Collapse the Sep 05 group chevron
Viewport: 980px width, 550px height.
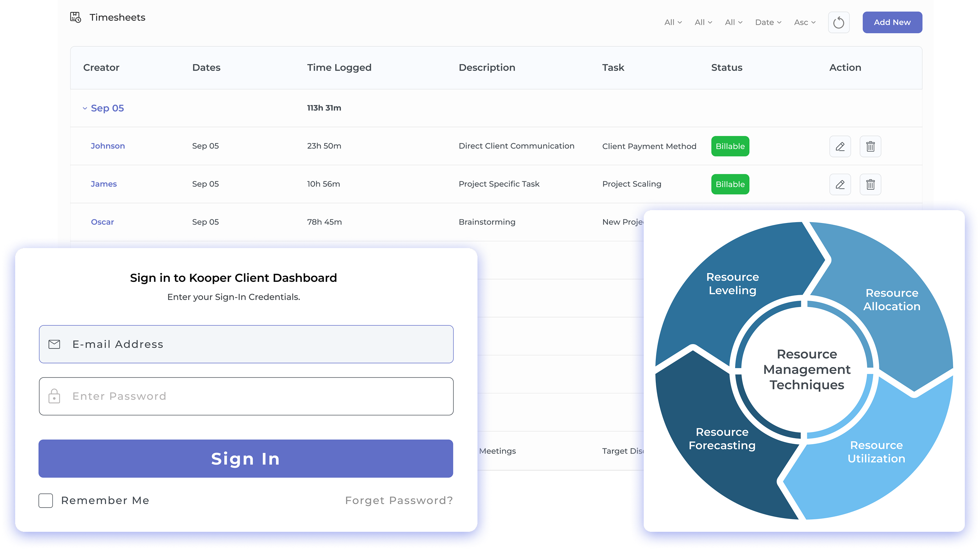[x=85, y=108]
